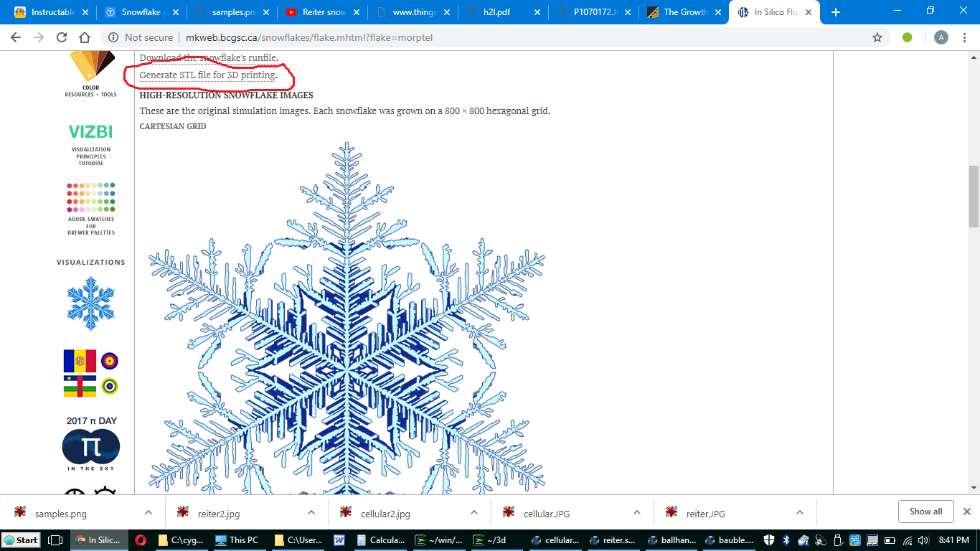
Task: Close the download shelf
Action: point(966,512)
